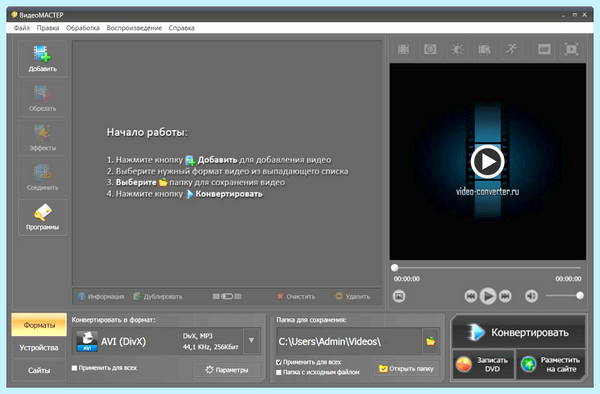
Task: Open the Файл menu
Action: (x=22, y=28)
